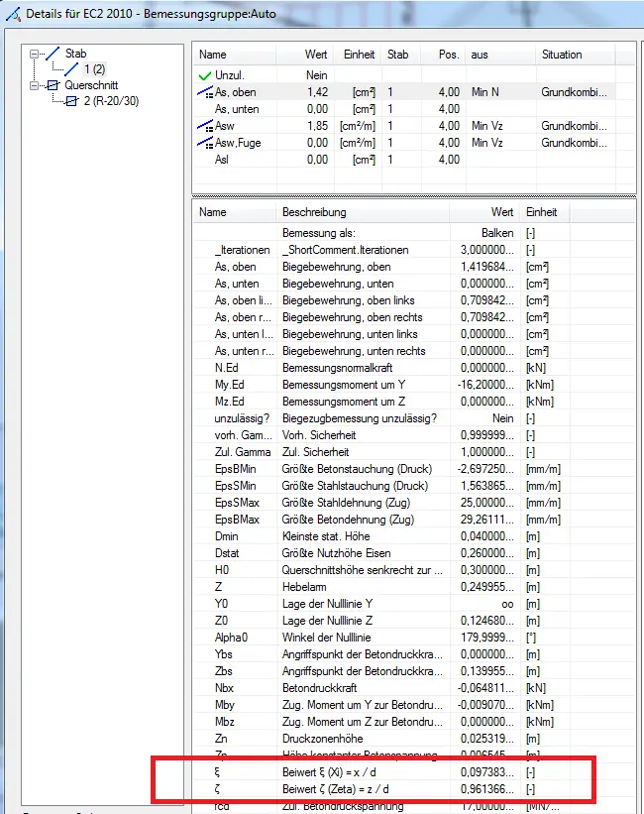
Task: Select the Winkel der Nulllinie row
Action: tap(381, 638)
